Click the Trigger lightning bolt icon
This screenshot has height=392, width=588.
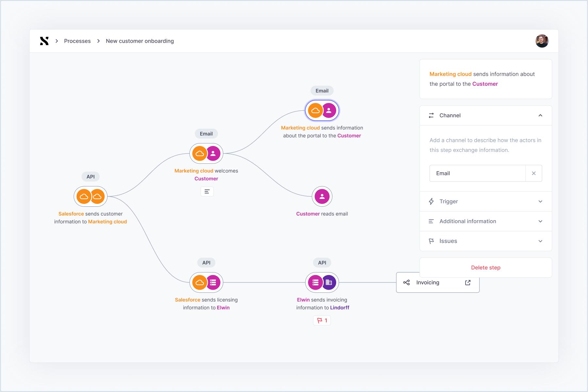[x=431, y=201]
